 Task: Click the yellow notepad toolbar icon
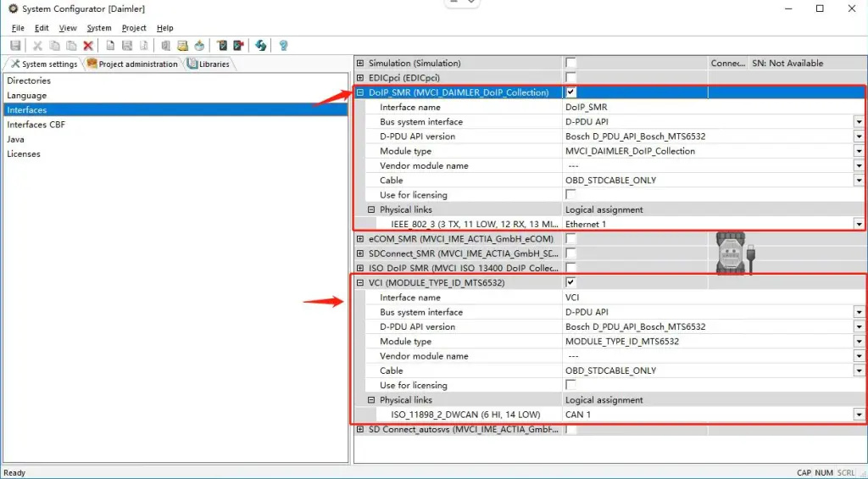(x=183, y=46)
